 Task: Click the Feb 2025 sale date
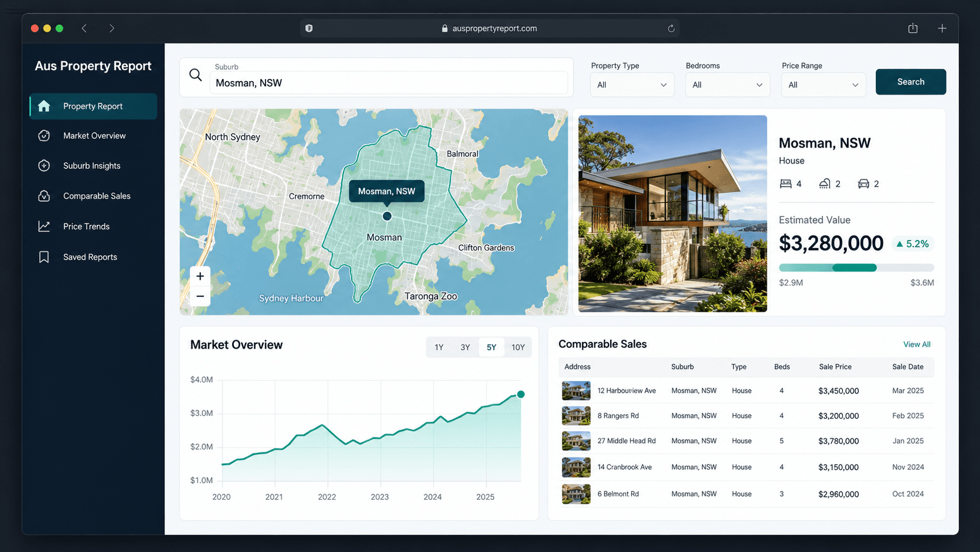pyautogui.click(x=908, y=416)
